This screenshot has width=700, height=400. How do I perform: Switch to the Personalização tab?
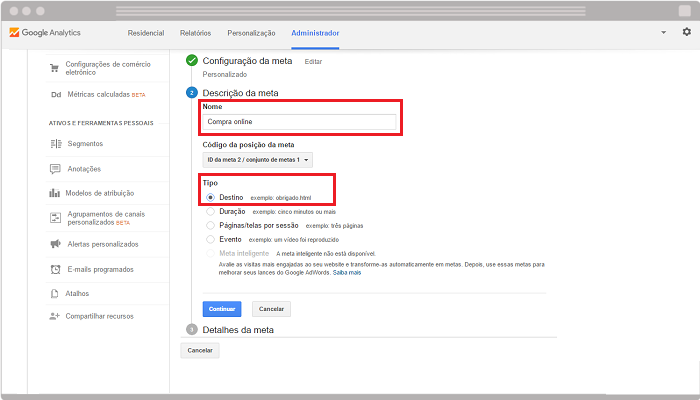tap(251, 33)
